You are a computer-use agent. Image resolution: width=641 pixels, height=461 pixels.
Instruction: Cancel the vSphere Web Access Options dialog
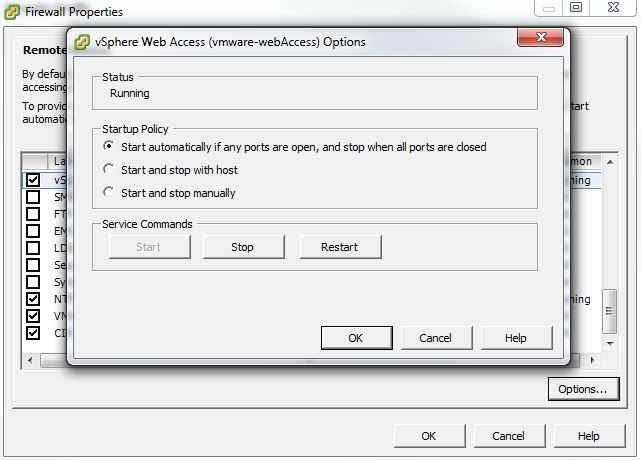(x=436, y=338)
